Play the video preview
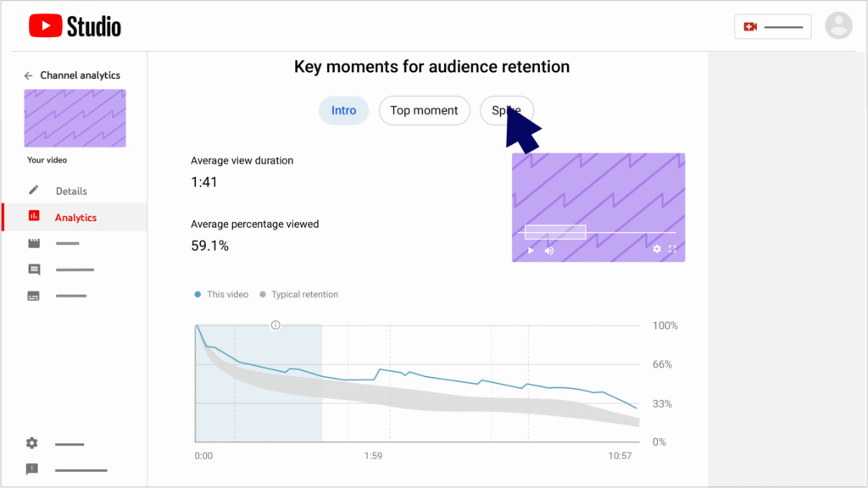This screenshot has width=868, height=488. pos(530,251)
